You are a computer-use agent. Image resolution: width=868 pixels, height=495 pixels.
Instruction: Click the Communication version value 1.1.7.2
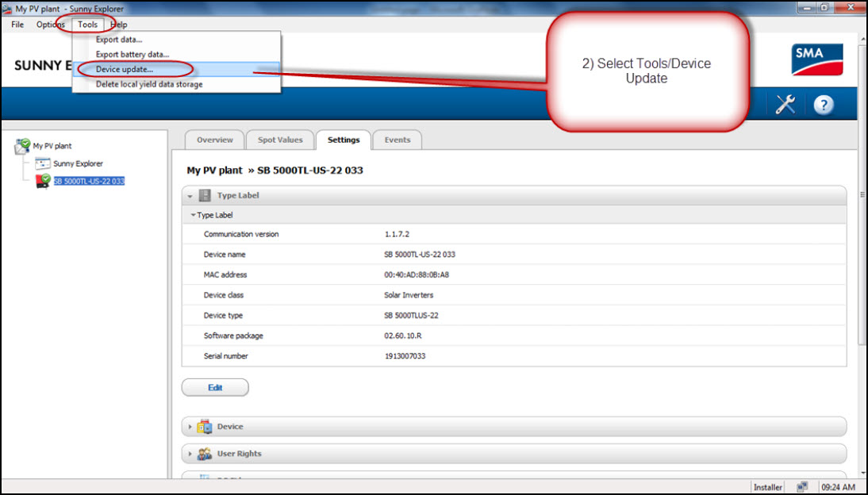[397, 234]
